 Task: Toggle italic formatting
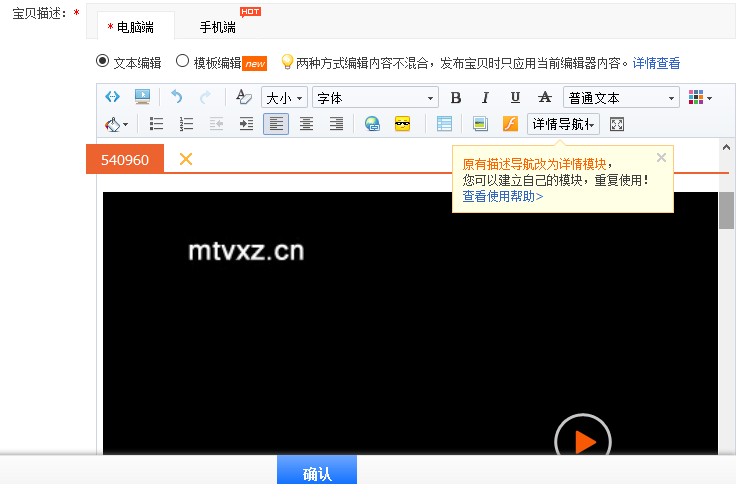coord(485,98)
